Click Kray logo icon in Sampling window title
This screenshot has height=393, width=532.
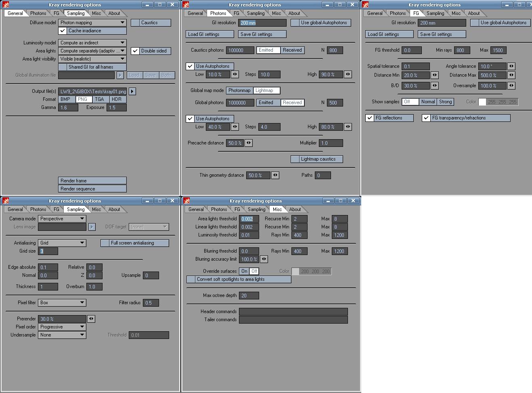[6, 201]
